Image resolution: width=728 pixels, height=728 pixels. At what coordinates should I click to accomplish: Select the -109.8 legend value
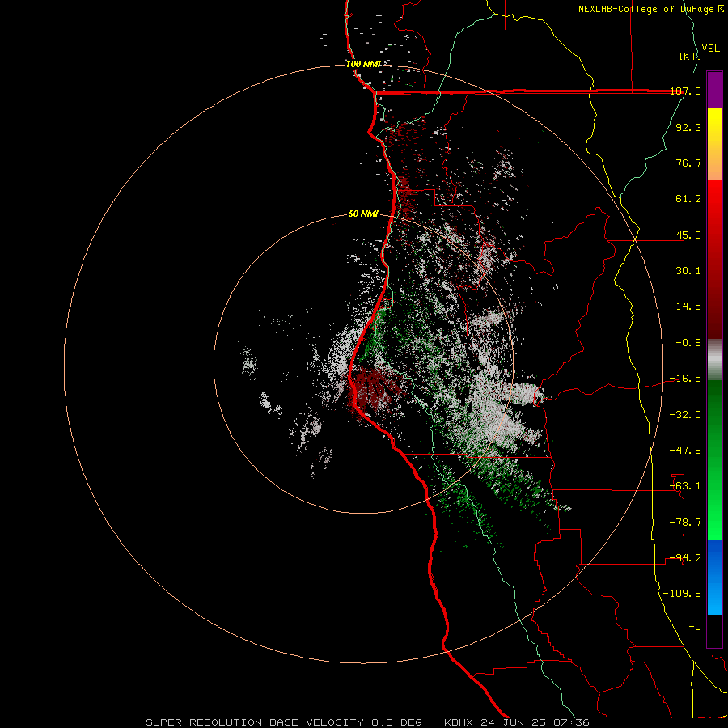[682, 594]
